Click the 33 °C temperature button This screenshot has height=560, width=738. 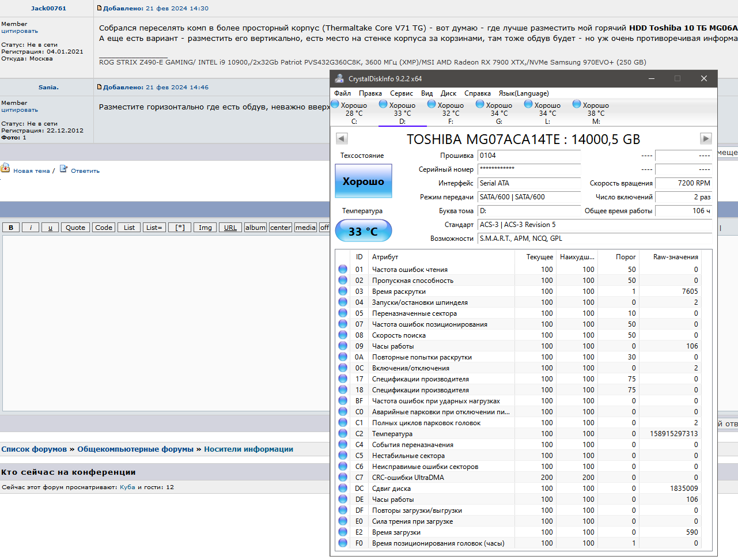pos(364,231)
